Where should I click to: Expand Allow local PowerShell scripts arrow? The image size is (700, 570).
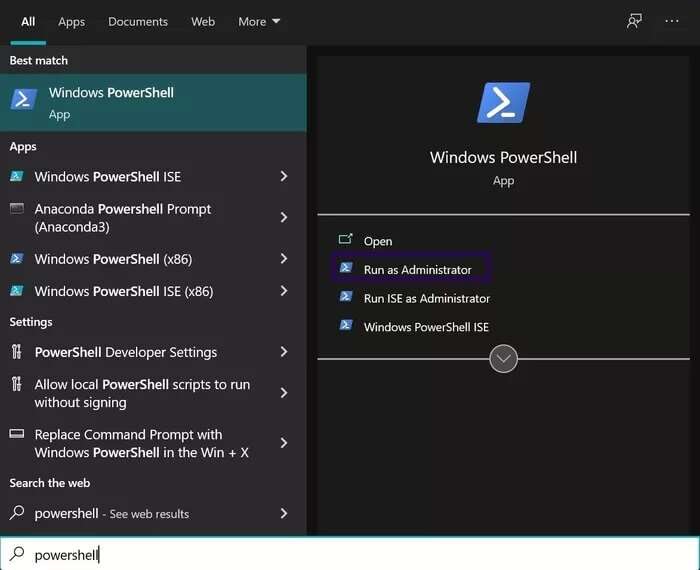pos(284,393)
